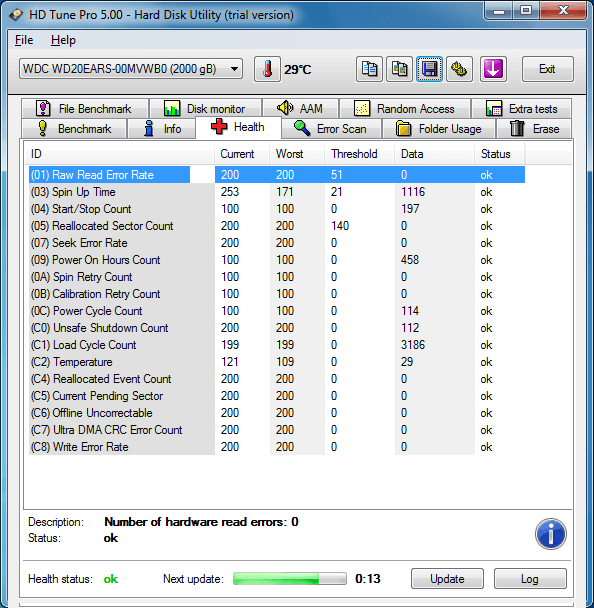Select the Ultra DMA CRC Error Count row
The image size is (594, 608).
(x=277, y=430)
